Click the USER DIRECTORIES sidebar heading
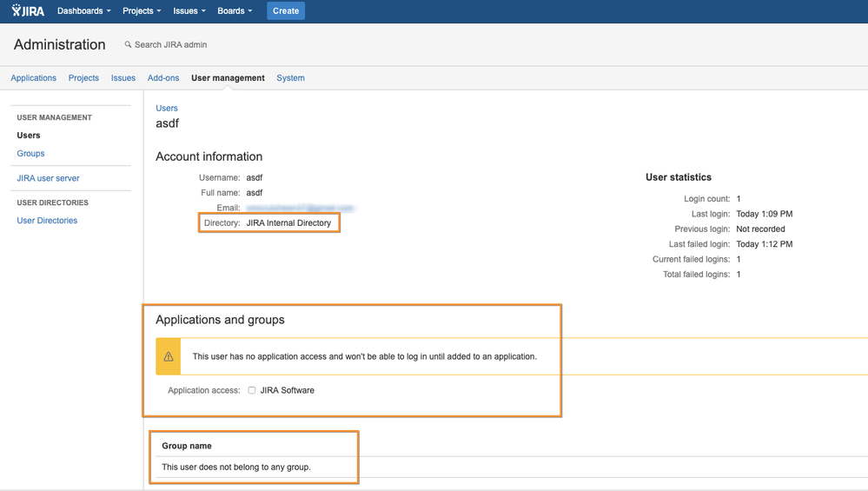The image size is (868, 491). tap(53, 202)
